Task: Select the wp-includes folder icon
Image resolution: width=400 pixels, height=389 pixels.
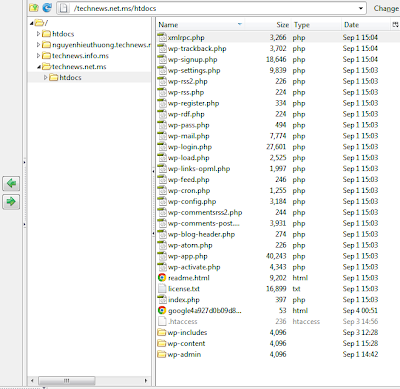Action: click(162, 332)
